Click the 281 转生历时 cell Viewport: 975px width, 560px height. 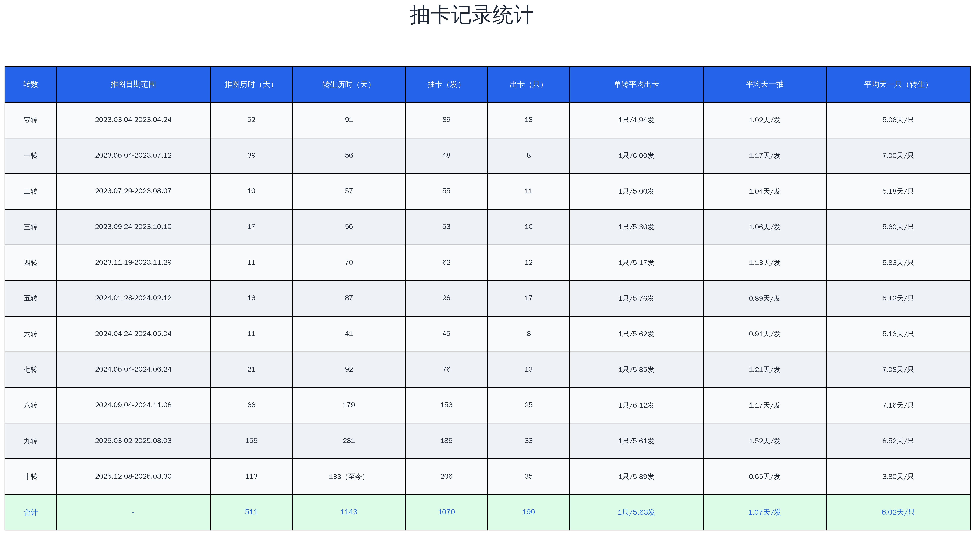[x=349, y=441]
